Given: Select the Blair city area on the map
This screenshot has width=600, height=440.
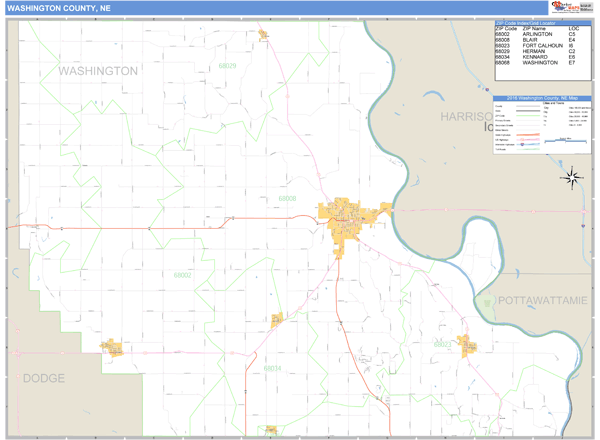Looking at the screenshot, I should [347, 222].
